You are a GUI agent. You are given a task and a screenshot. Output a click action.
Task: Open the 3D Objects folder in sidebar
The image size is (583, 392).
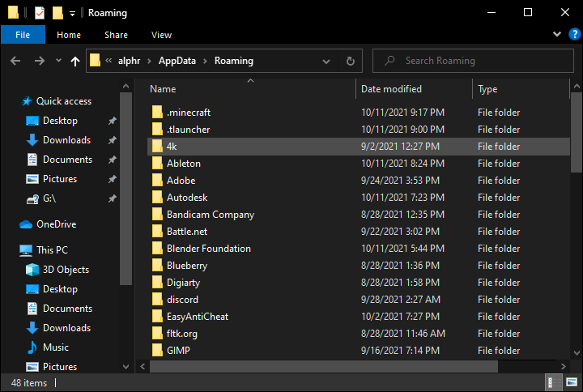coord(66,270)
